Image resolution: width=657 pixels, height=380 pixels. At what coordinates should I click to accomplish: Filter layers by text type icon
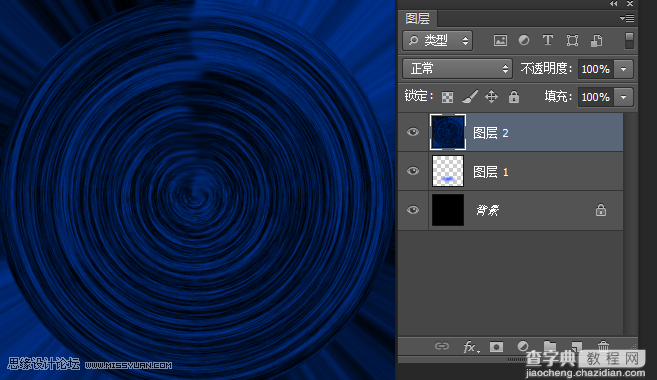[x=548, y=40]
